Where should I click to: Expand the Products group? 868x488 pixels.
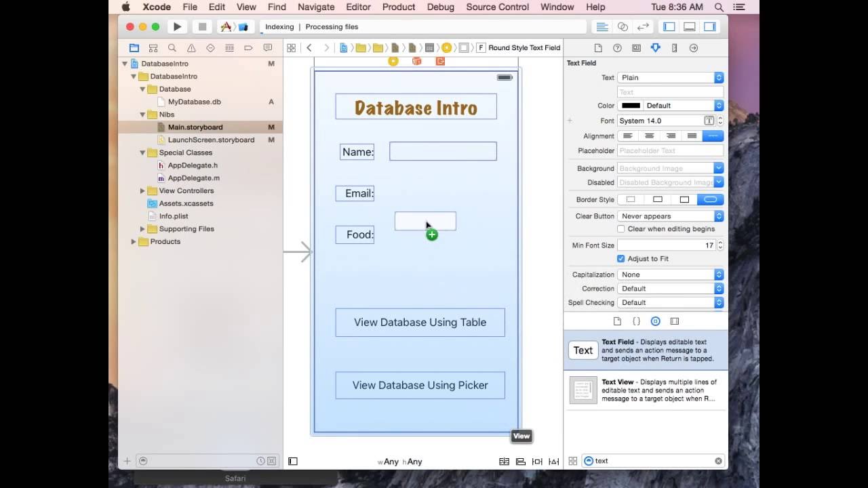click(x=134, y=242)
